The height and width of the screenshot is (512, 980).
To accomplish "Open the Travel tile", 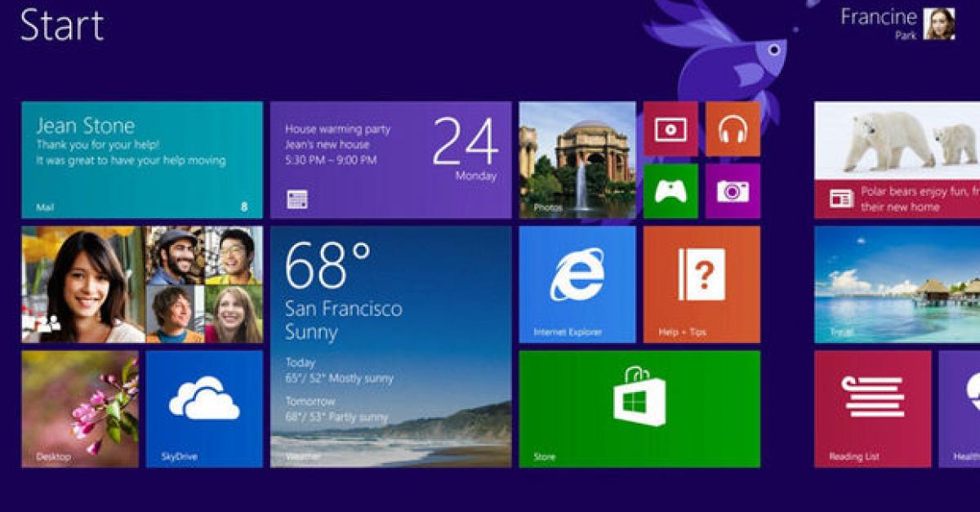I will tap(897, 284).
